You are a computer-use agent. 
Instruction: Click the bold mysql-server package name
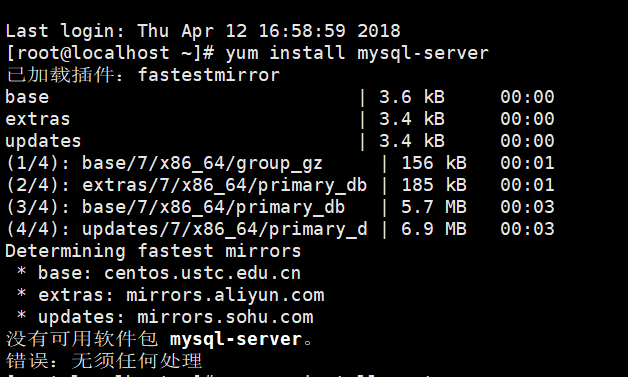(236, 339)
